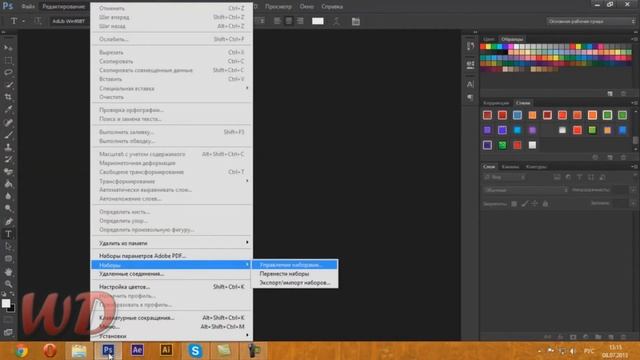Switch to the "Контуры" tab

536,167
